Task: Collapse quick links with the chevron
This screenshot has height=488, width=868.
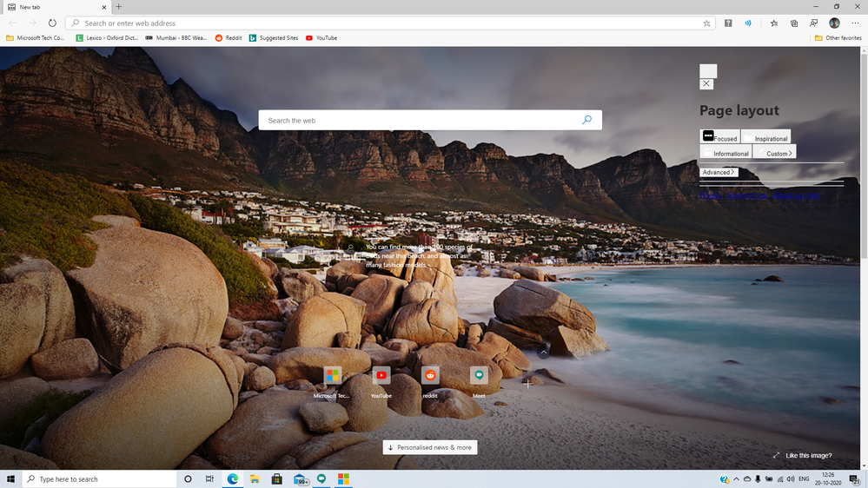Action: point(544,352)
